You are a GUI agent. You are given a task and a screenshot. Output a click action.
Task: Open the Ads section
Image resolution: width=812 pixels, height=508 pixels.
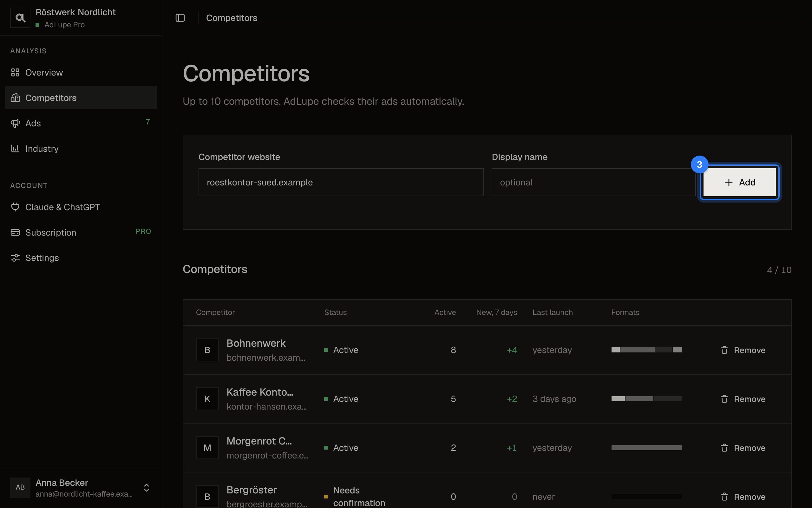(81, 123)
